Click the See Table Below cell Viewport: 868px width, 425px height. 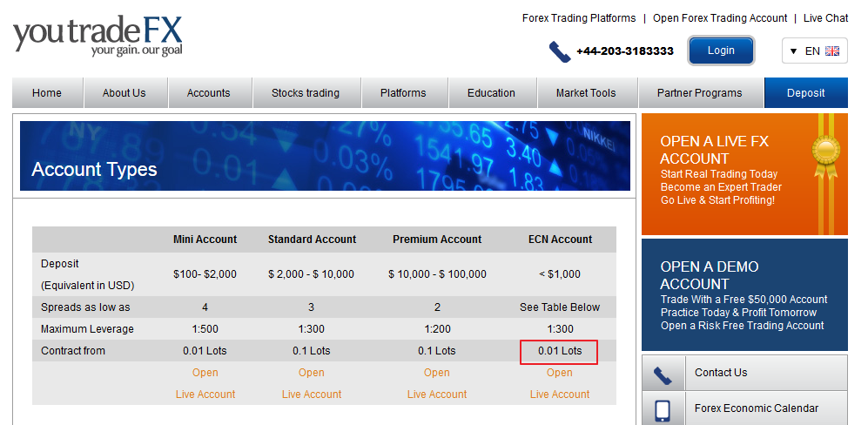(560, 307)
